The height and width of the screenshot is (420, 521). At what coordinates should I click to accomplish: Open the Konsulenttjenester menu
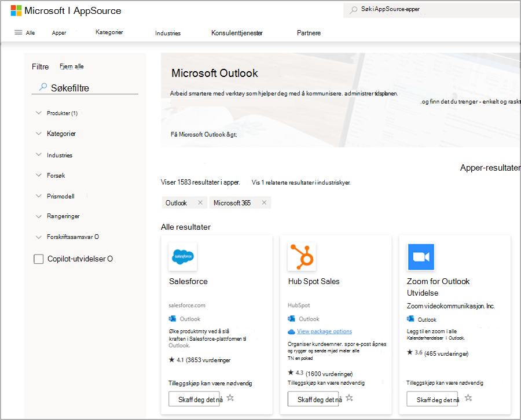237,33
